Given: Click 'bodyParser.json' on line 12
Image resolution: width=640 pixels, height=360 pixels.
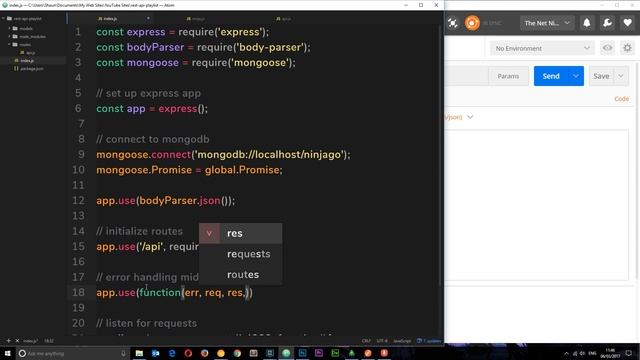Looking at the screenshot, I should pyautogui.click(x=180, y=200).
